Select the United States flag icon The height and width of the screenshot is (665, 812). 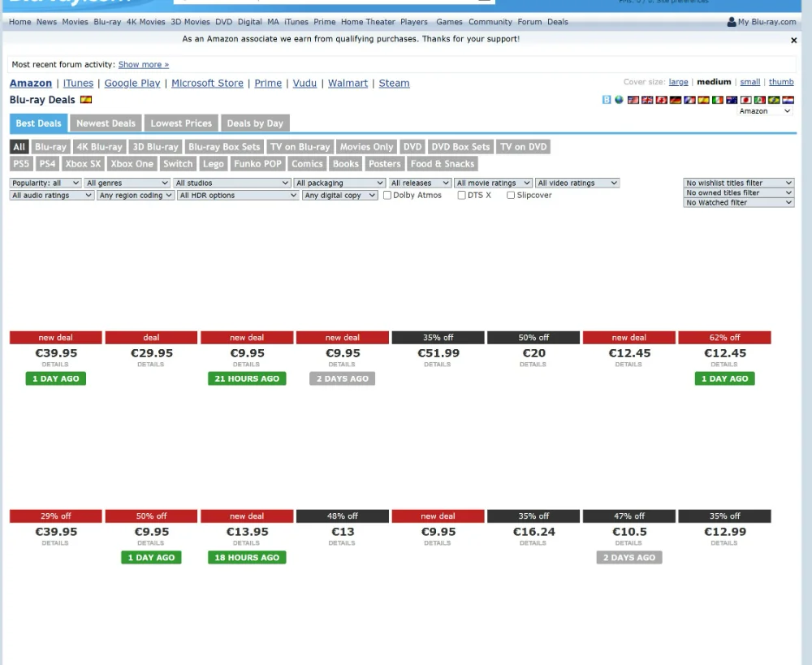[x=633, y=100]
